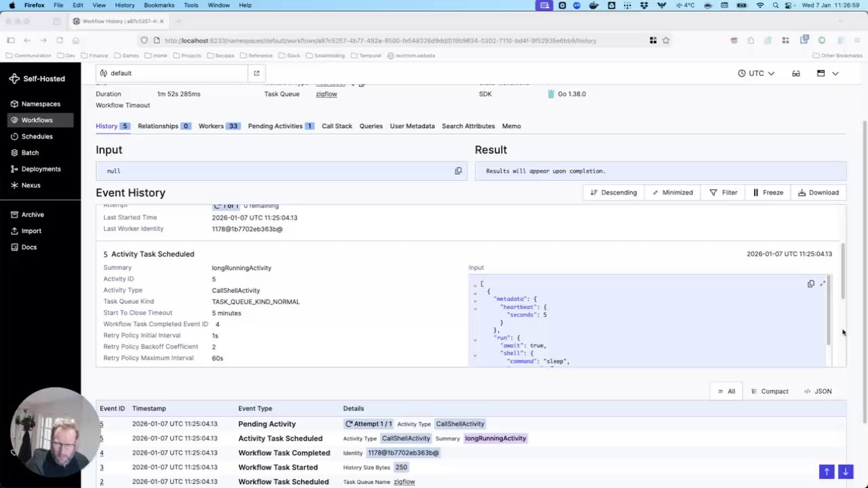The image size is (868, 488).
Task: Open the Memo tab
Action: click(511, 126)
